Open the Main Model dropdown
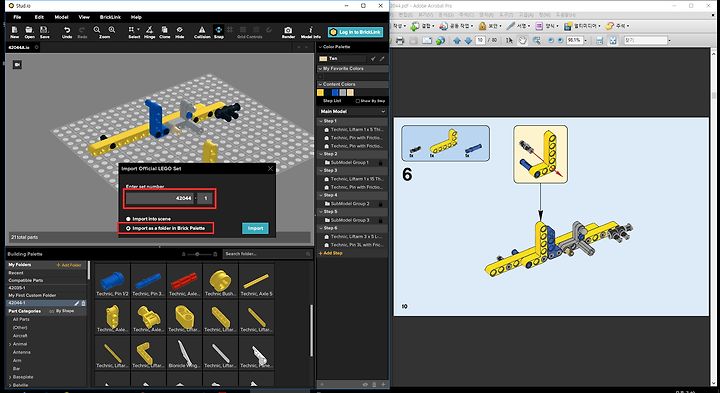The image size is (720, 393). coord(352,112)
